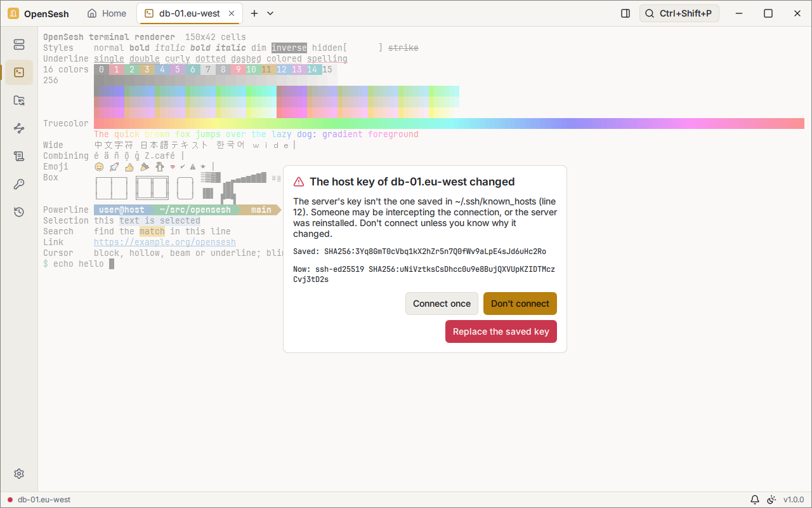Open the port forwarding branch icon
Screen dimensions: 812x508
point(19,128)
